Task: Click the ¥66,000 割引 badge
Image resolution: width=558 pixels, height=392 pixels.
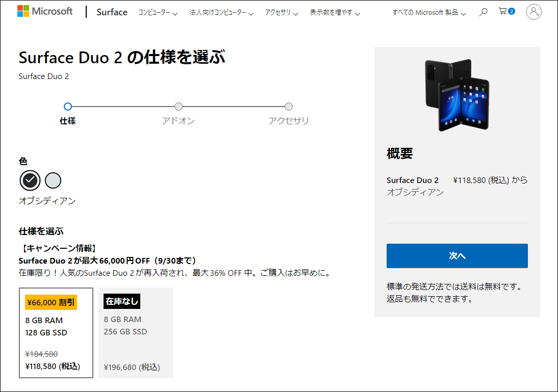Action: (51, 302)
